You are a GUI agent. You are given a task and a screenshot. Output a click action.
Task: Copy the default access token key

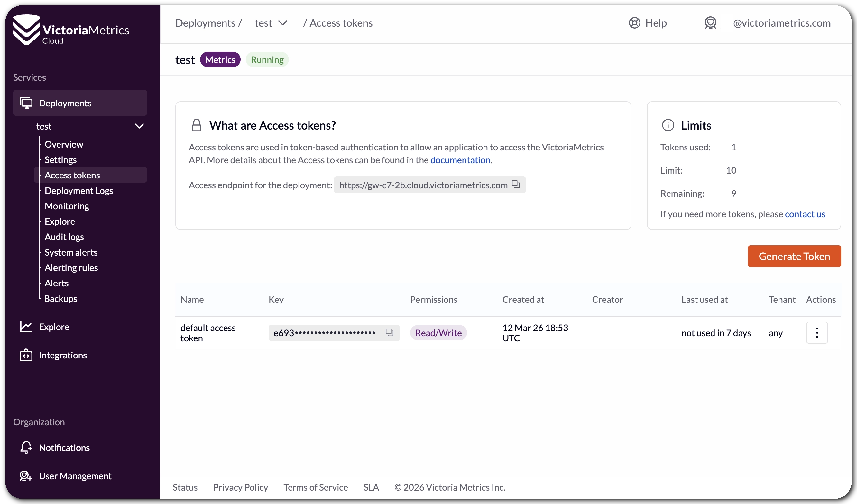[x=389, y=332]
